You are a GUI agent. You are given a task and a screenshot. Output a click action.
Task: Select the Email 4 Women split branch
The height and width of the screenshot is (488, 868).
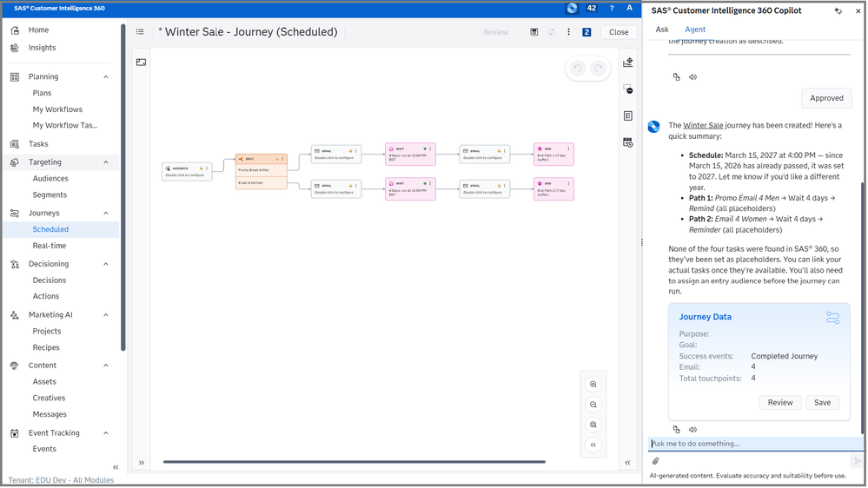pyautogui.click(x=262, y=182)
